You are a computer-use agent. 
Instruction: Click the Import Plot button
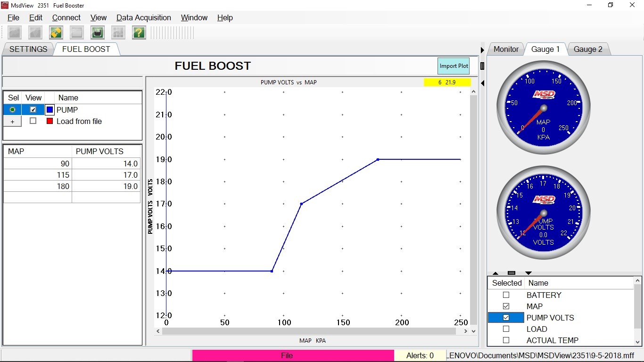click(454, 66)
